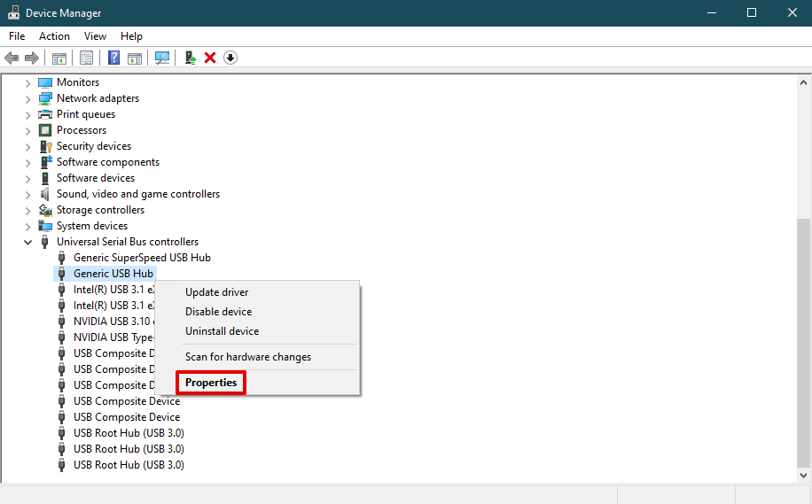Image resolution: width=812 pixels, height=504 pixels.
Task: Click the Processors chip icon
Action: tap(45, 130)
